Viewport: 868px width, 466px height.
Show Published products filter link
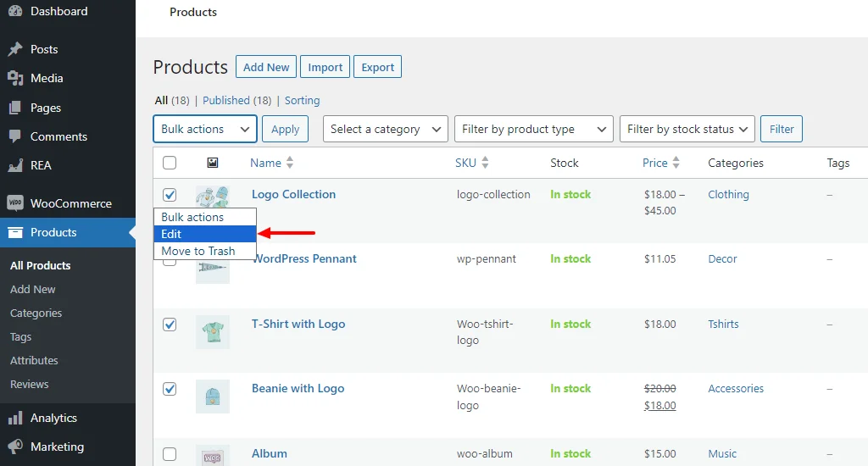pos(237,100)
